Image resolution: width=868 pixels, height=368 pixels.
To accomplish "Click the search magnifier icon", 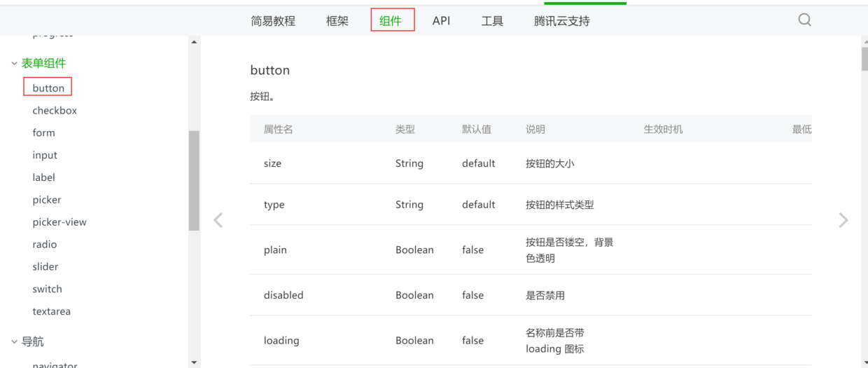I will (804, 20).
